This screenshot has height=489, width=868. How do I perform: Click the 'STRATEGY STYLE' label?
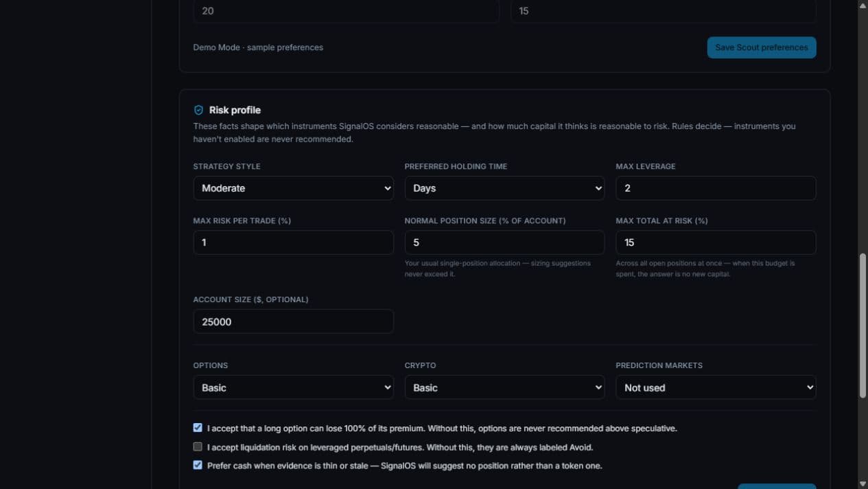tap(226, 166)
